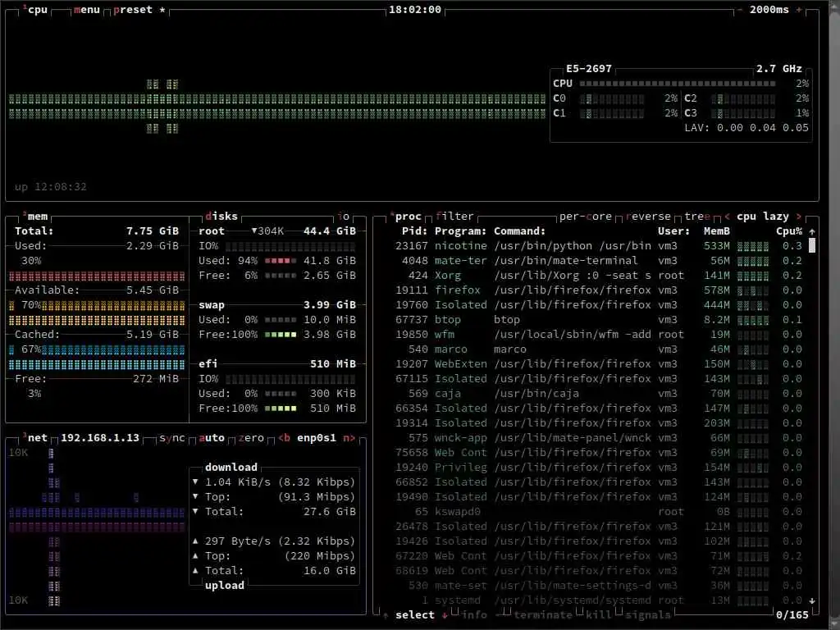Toggle the disks view
The image size is (840, 630).
221,217
